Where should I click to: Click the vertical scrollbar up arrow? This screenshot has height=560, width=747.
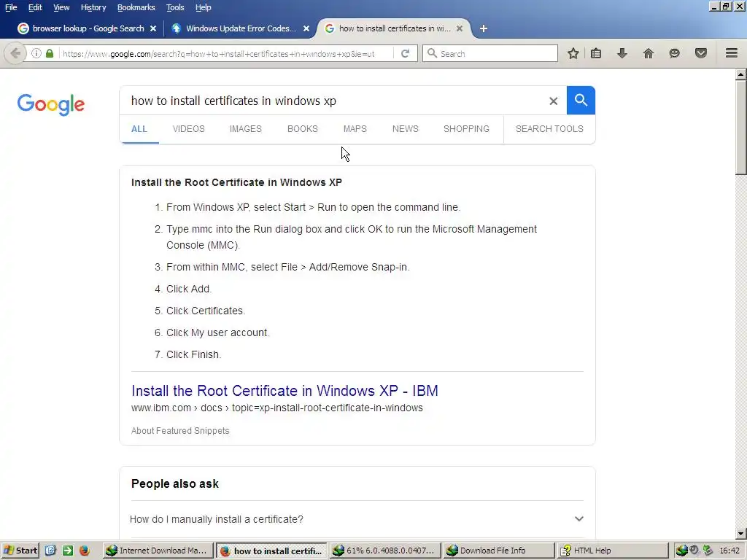[x=741, y=74]
